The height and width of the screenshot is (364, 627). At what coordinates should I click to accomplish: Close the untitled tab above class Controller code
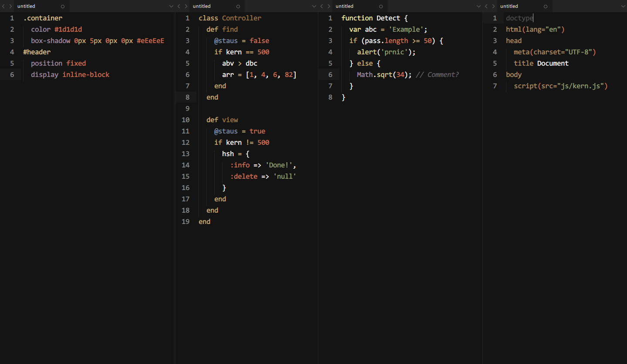tap(238, 7)
